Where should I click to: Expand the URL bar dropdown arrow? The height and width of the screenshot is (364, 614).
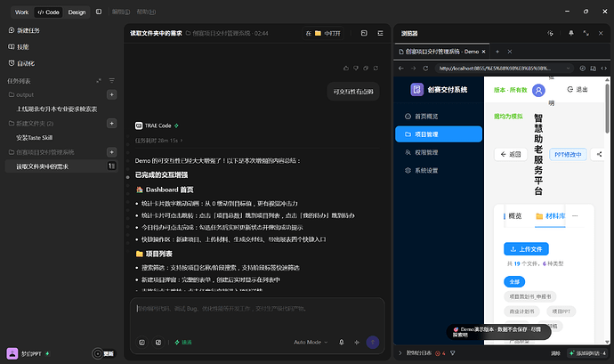[x=568, y=69]
